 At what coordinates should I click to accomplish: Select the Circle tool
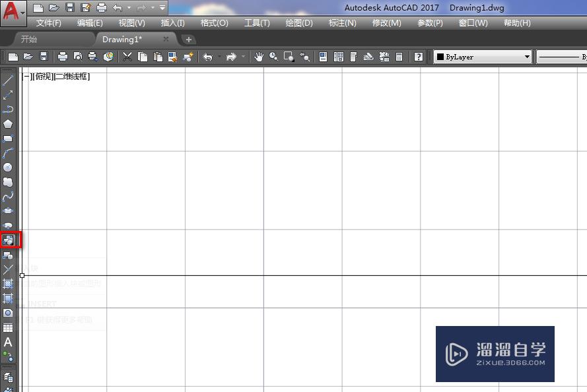[8, 168]
